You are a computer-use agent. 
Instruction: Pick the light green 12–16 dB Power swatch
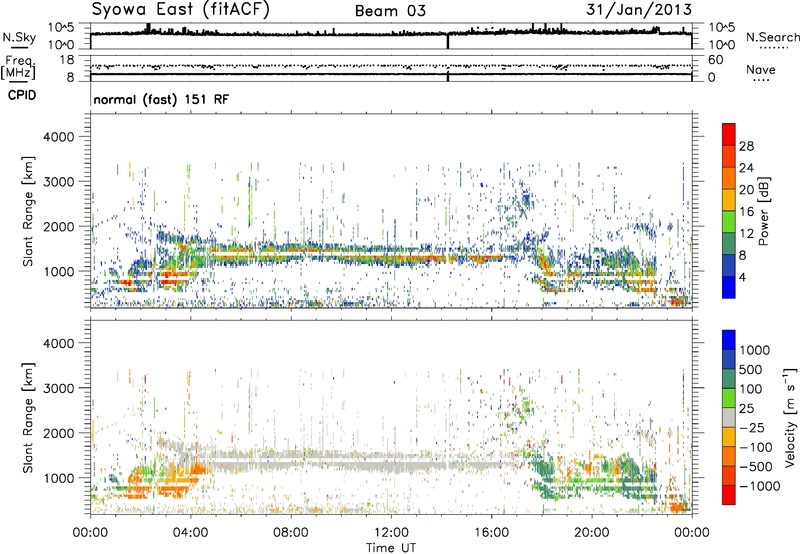point(729,222)
